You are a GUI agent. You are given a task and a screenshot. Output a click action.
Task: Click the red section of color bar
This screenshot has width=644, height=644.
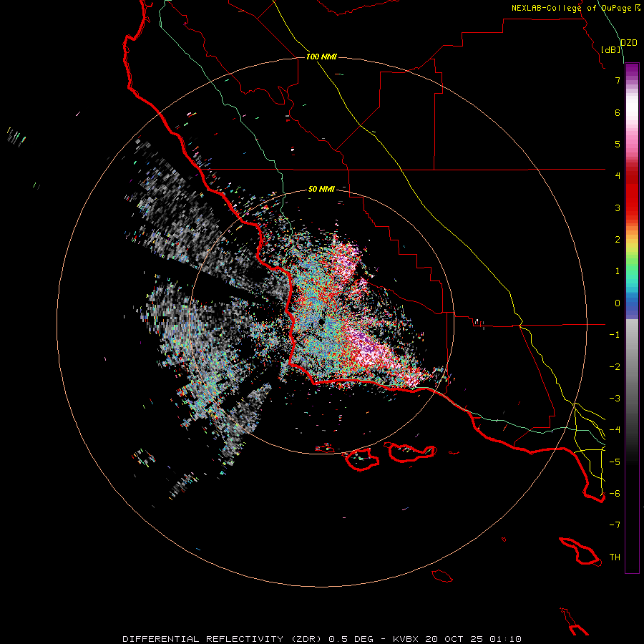(x=632, y=193)
